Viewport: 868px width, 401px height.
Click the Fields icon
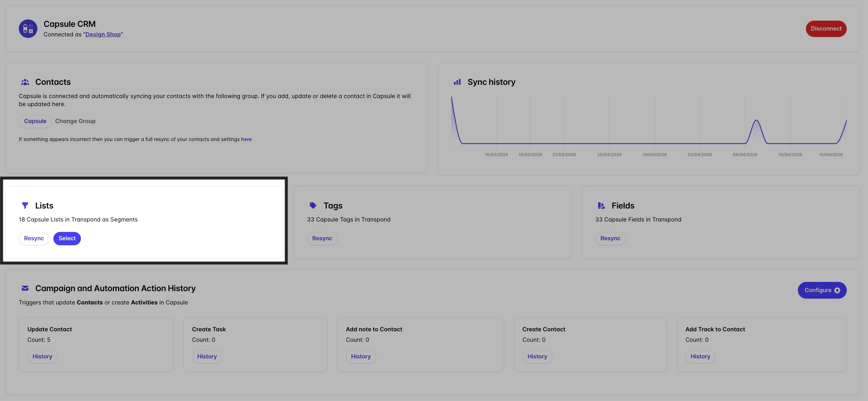(601, 205)
